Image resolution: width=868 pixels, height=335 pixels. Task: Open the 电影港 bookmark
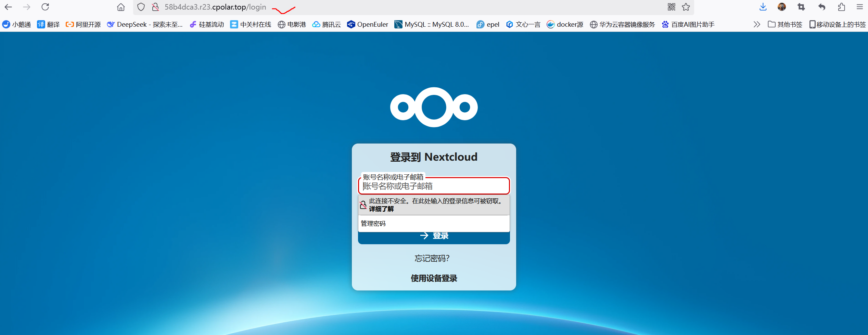point(292,24)
